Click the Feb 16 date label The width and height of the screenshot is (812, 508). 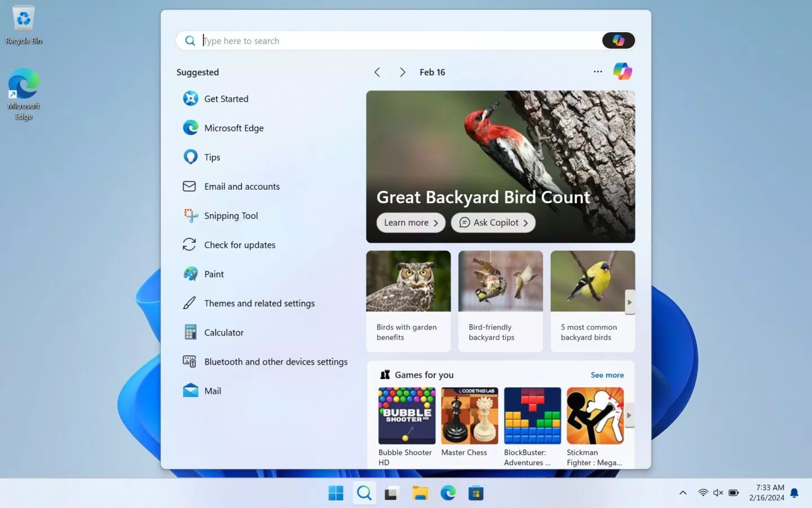point(433,72)
